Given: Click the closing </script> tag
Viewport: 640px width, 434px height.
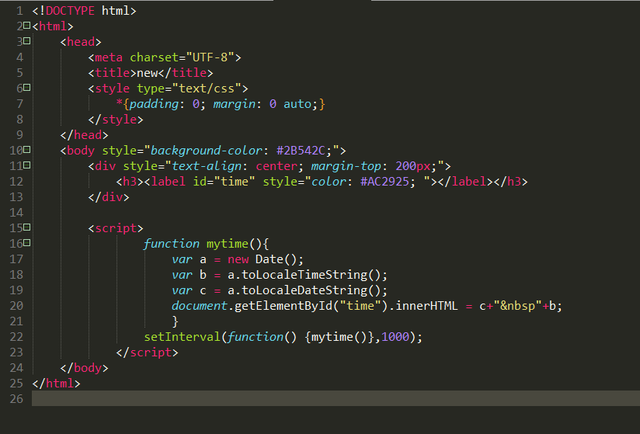Looking at the screenshot, I should pos(147,352).
